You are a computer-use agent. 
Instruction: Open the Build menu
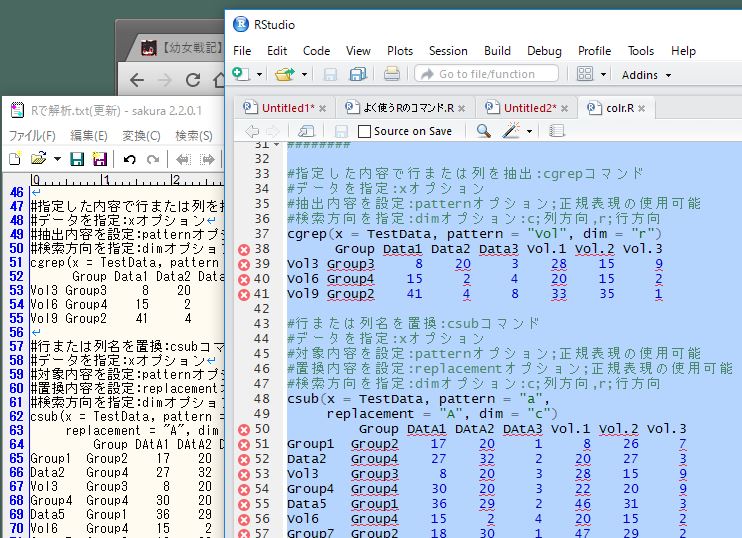[497, 51]
